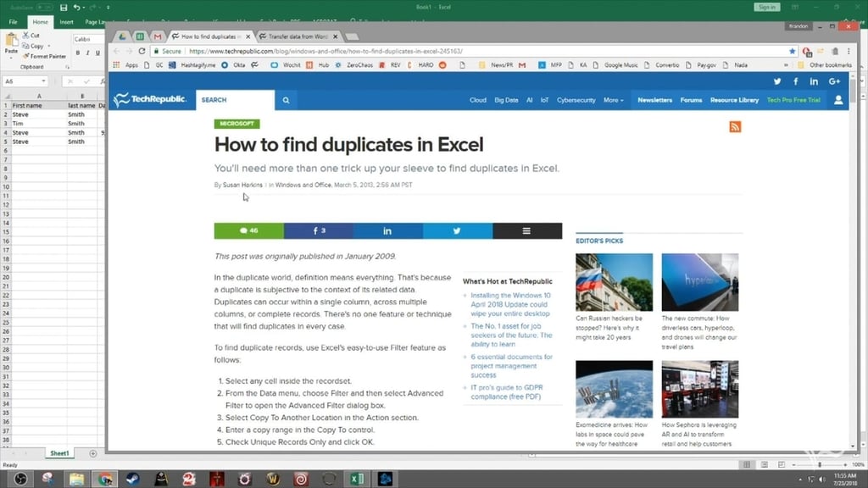Open Chrome's three-dot menu
The height and width of the screenshot is (488, 868).
point(849,51)
